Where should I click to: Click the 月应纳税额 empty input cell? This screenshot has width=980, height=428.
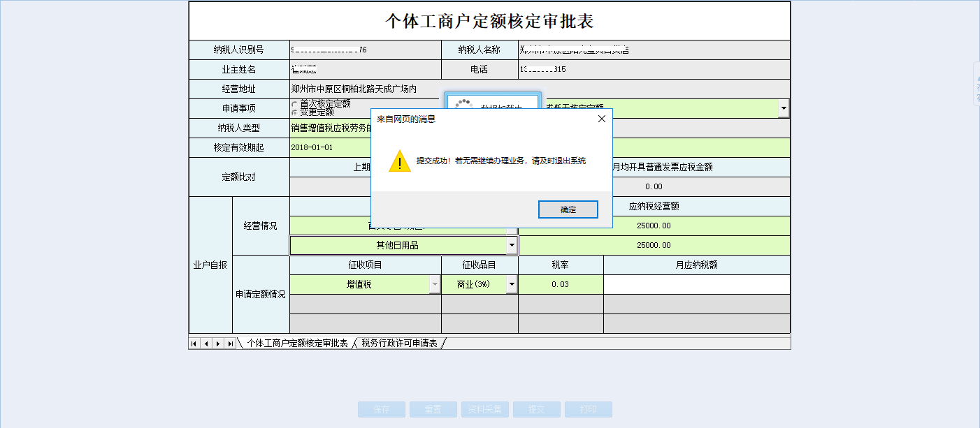point(696,285)
